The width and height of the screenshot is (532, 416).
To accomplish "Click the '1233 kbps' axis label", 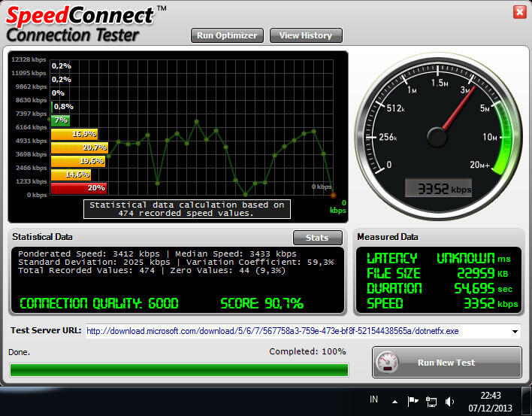I will coord(32,181).
